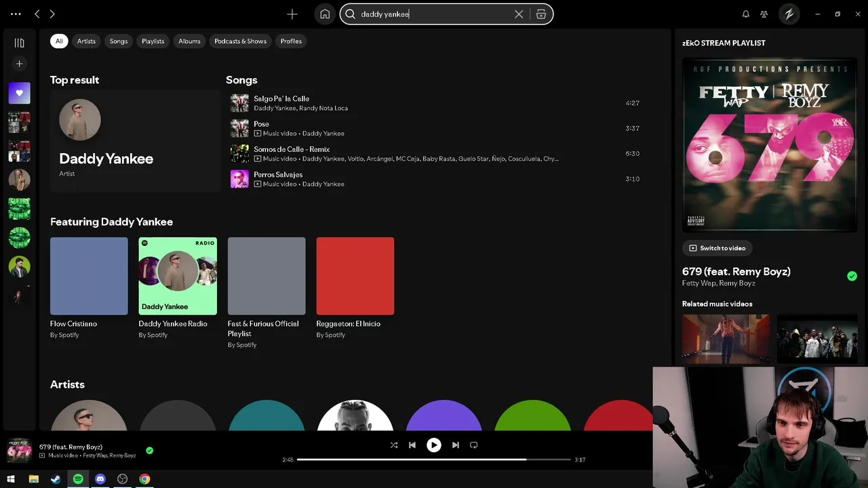This screenshot has height=488, width=868.
Task: Open Discord from the taskbar
Action: pyautogui.click(x=100, y=479)
